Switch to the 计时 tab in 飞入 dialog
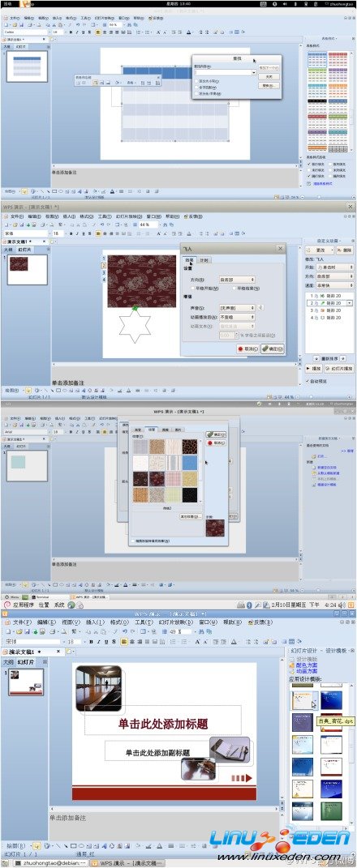Screen dimensions: 357x868 [x=204, y=260]
